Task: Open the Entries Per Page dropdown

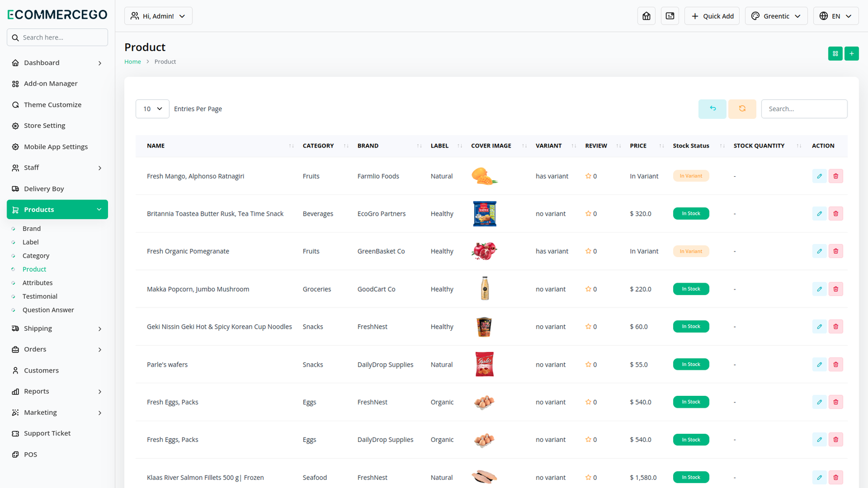Action: click(x=152, y=109)
